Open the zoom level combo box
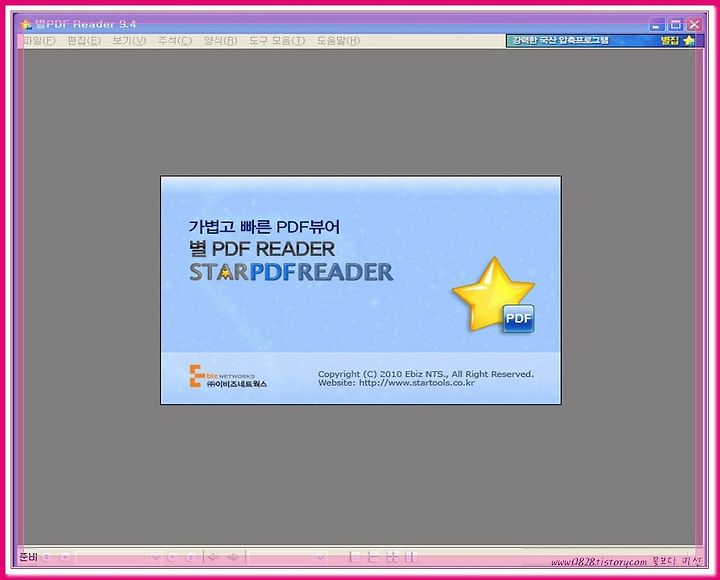 tap(287, 557)
